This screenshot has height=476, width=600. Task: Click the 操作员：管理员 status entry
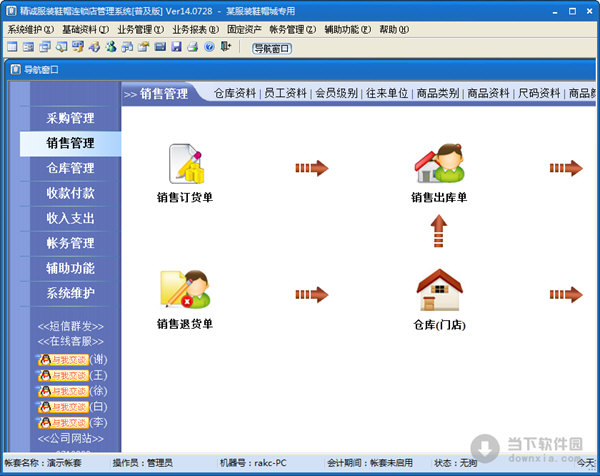142,463
